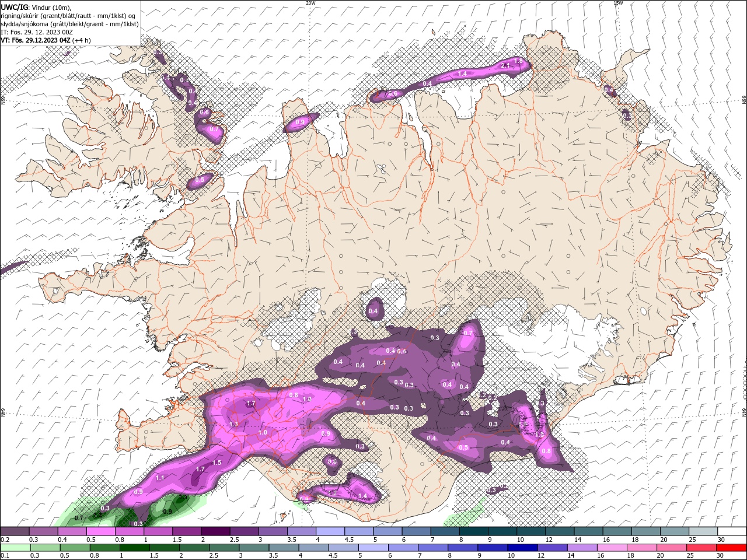Click the '0.1' label under the rain scale
The image size is (747, 560).
pos(5,556)
